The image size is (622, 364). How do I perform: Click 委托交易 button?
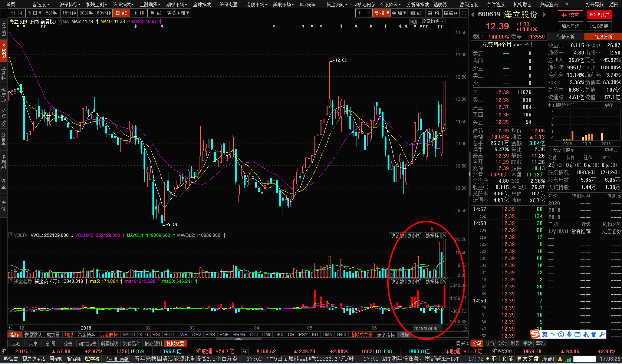pos(570,15)
